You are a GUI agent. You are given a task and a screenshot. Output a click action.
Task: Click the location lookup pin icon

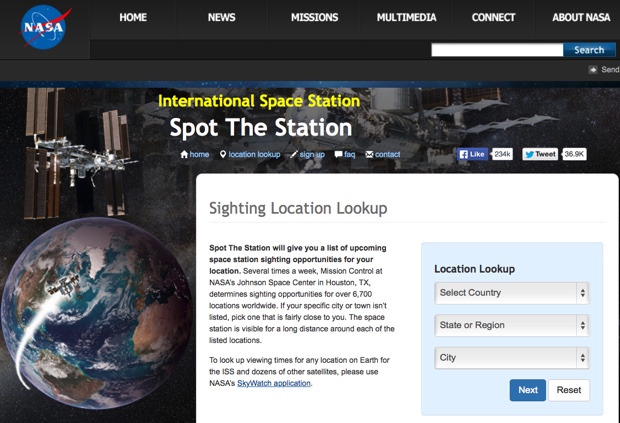click(x=223, y=154)
